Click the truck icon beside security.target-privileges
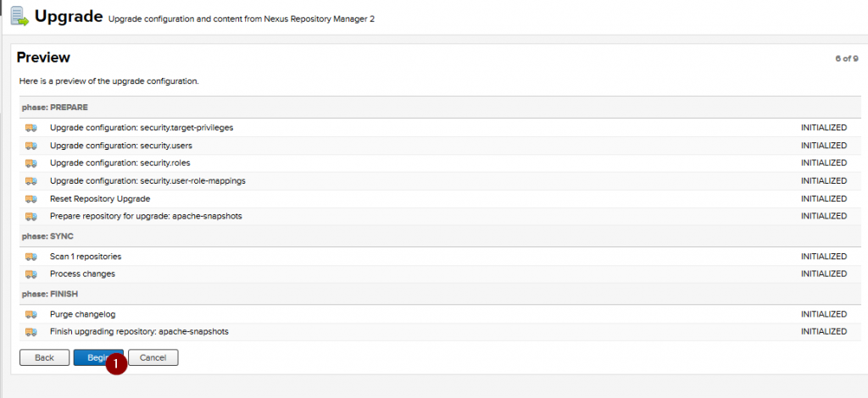 pos(31,128)
